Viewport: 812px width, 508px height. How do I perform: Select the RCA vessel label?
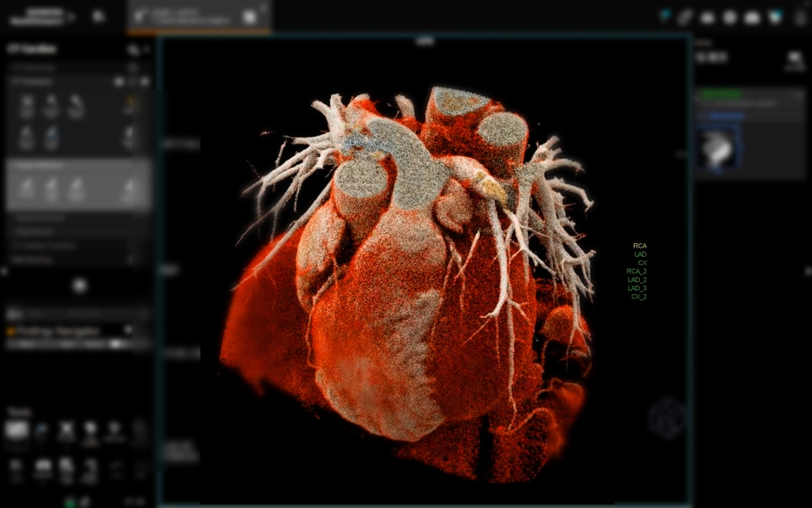pos(640,245)
